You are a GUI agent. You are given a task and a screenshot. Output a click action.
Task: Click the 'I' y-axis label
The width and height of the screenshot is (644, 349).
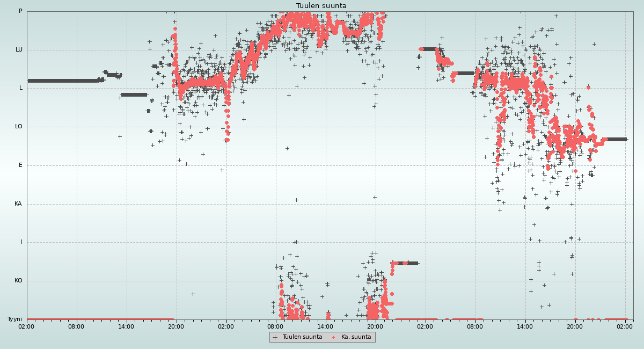click(21, 242)
